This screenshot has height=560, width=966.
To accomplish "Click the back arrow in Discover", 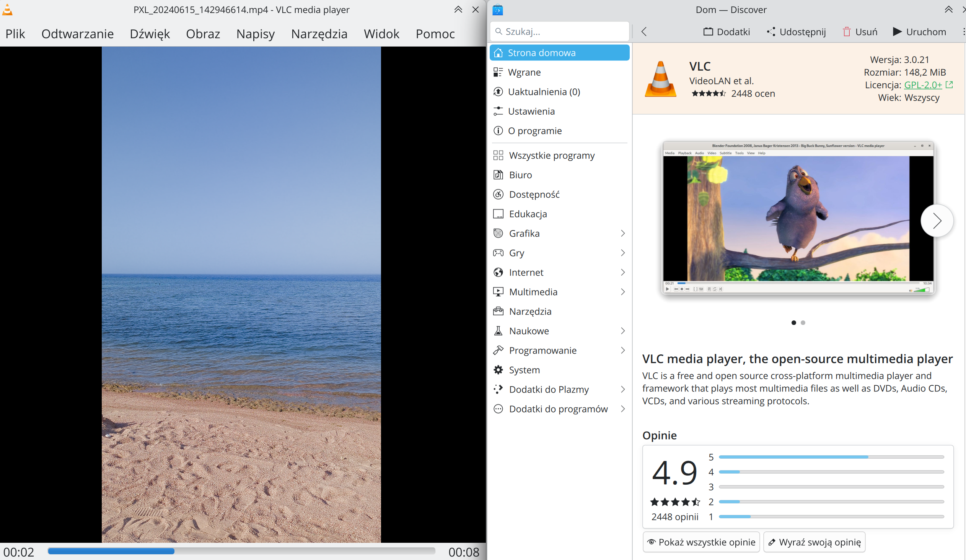I will tap(644, 32).
